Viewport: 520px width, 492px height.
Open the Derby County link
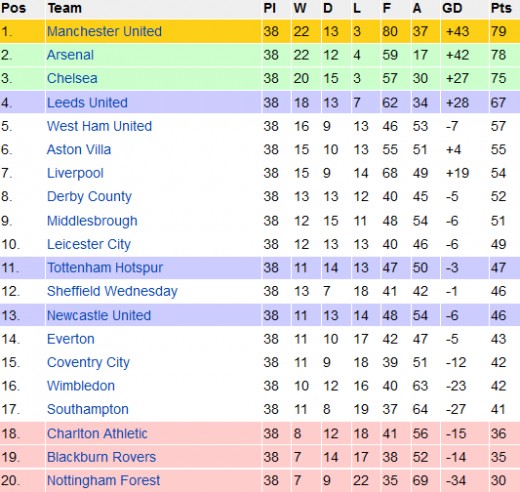click(89, 197)
